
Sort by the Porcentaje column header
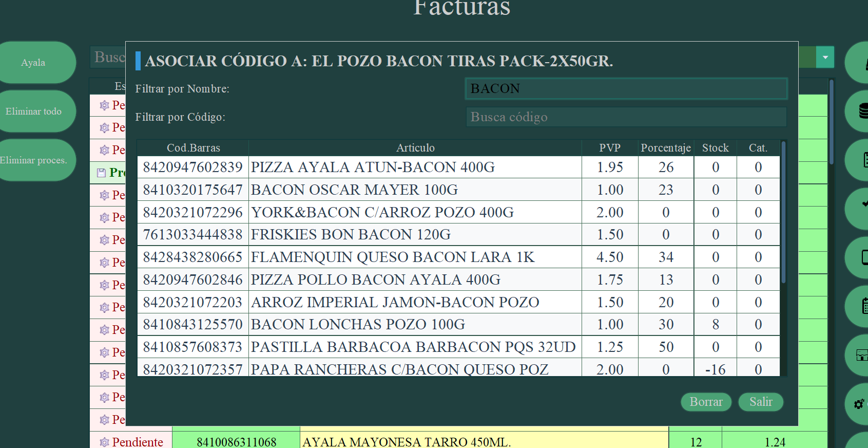coord(666,148)
